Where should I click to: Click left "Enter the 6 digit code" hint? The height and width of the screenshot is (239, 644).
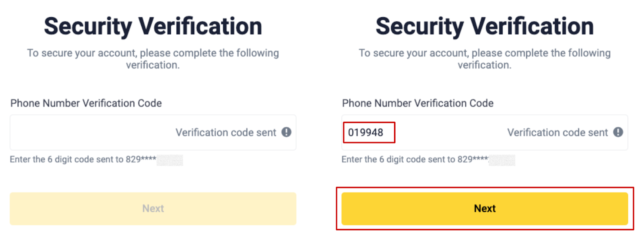pos(66,160)
